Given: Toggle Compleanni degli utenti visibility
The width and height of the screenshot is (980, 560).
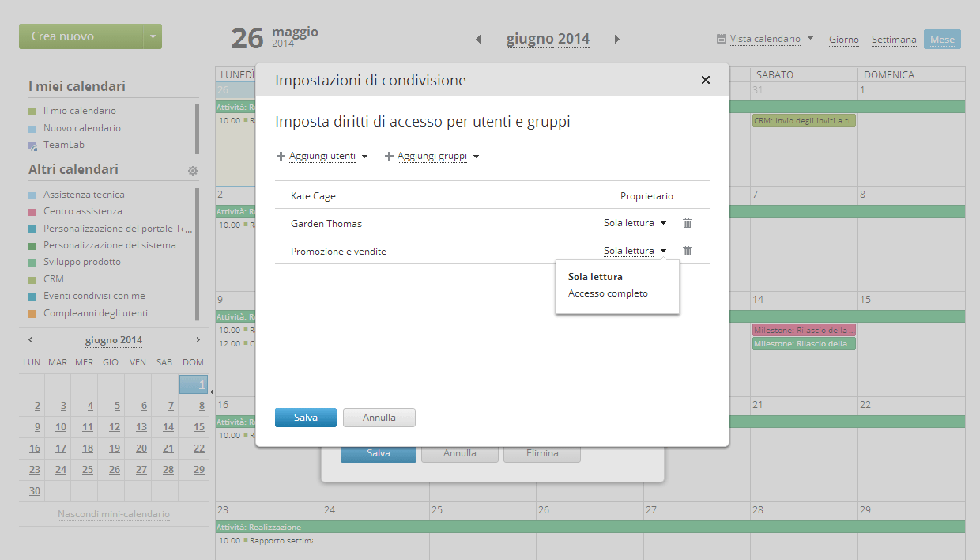Looking at the screenshot, I should point(32,314).
